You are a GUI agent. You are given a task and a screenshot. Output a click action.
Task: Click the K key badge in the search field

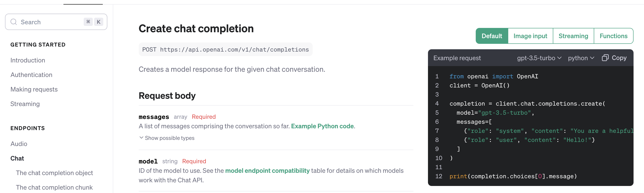point(98,22)
